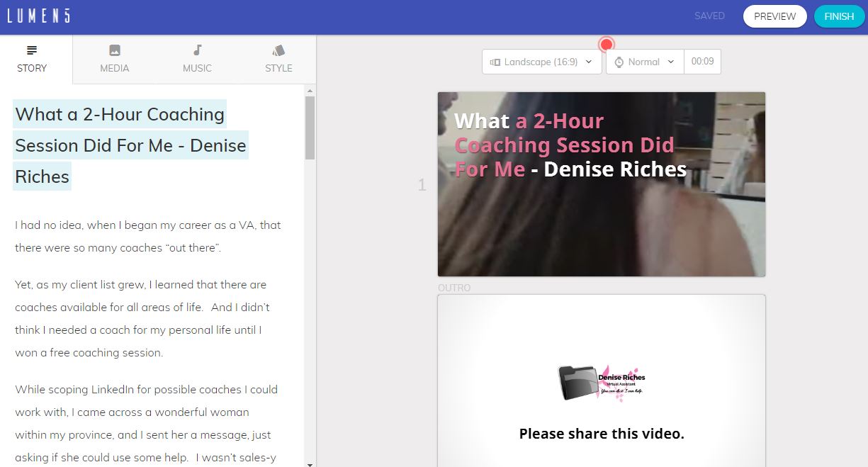The image size is (868, 467).
Task: Click the red record indicator dot
Action: pyautogui.click(x=606, y=45)
